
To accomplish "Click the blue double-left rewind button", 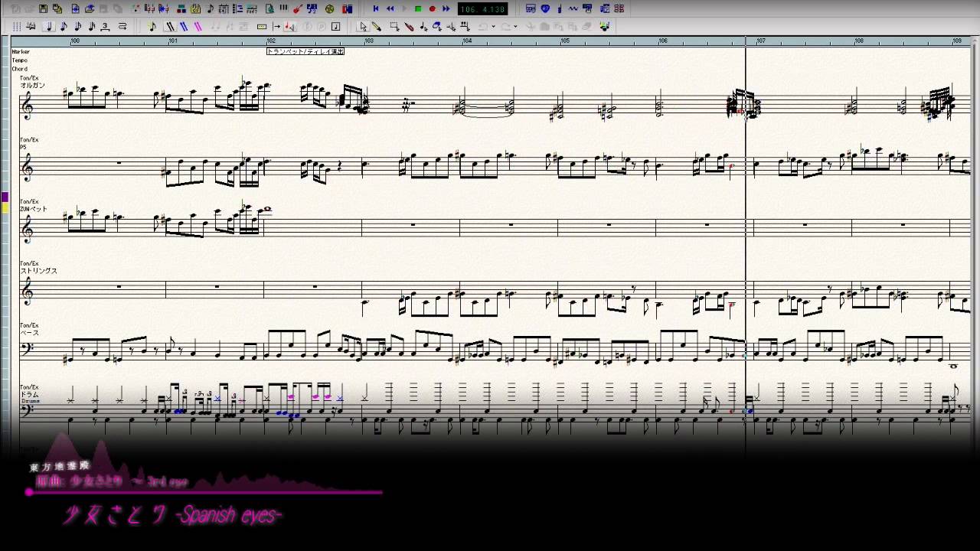I will 390,9.
